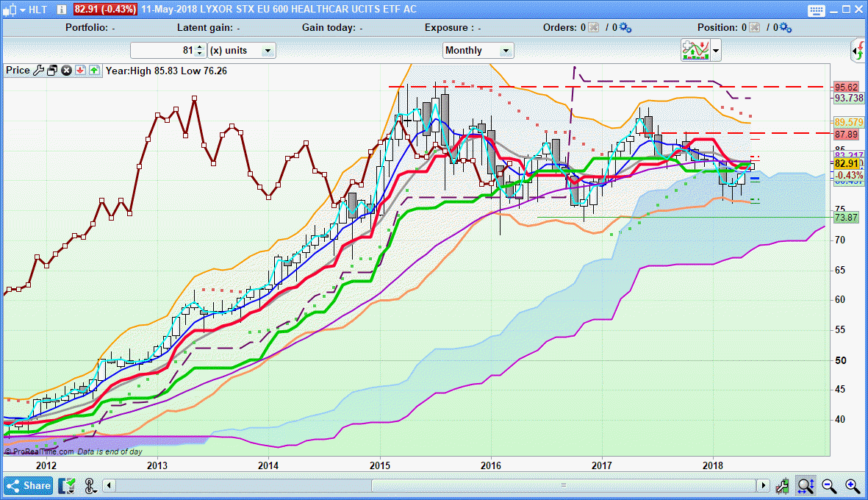This screenshot has height=500, width=868.
Task: Open Position settings gear icon
Action: (x=786, y=28)
